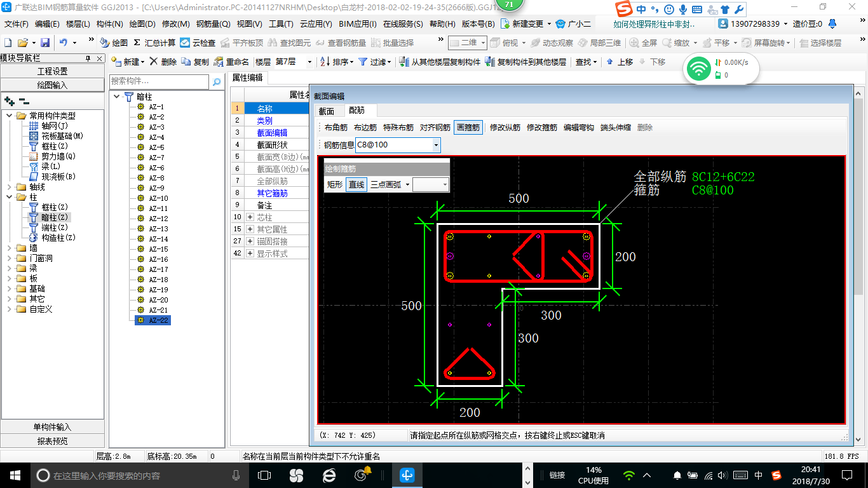Screen dimensions: 868x488
Task: Click 复制 copy component button
Action: [195, 62]
